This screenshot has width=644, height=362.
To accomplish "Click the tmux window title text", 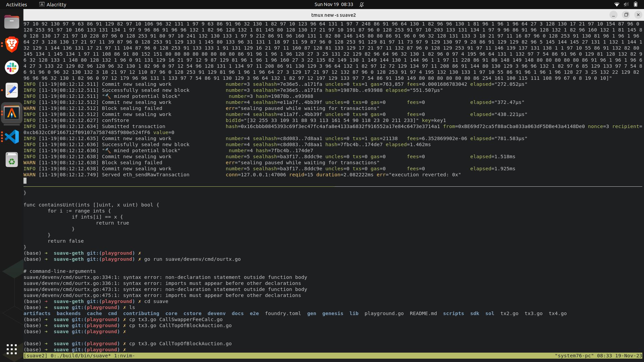I will [x=333, y=15].
